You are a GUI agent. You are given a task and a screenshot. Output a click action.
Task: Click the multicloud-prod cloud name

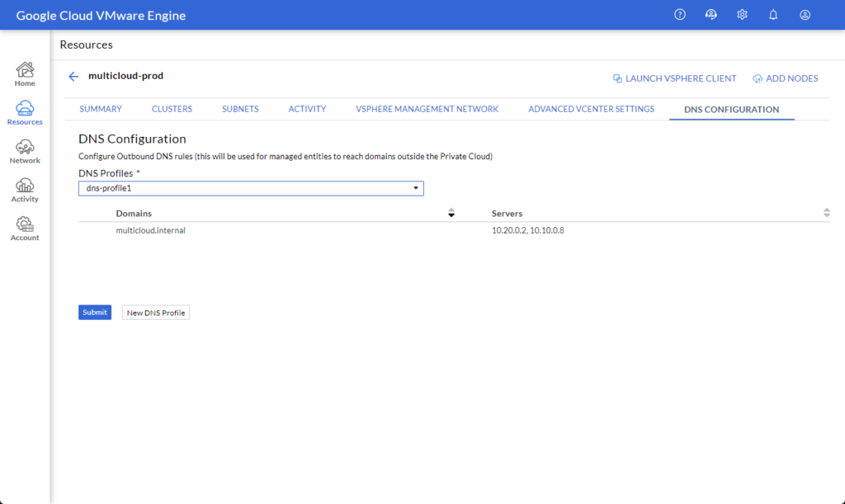point(125,76)
